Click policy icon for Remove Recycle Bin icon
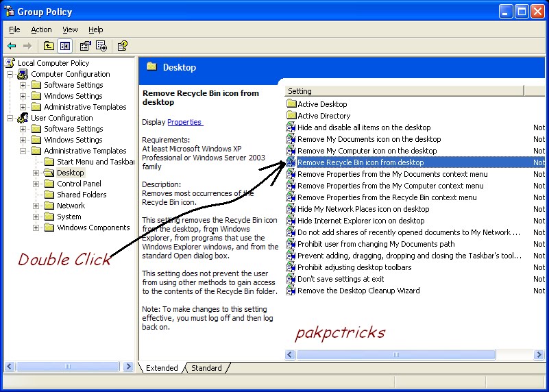The width and height of the screenshot is (549, 392). (x=291, y=162)
